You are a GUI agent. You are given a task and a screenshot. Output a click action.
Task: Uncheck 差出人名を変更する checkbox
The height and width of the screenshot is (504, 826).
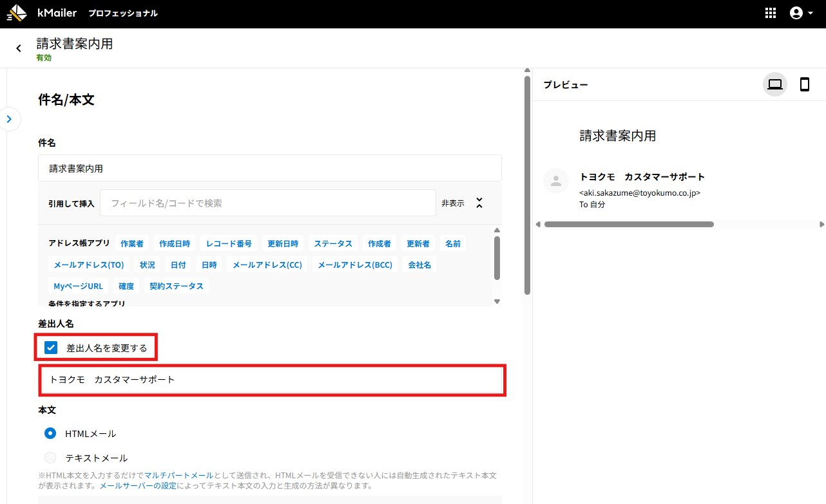51,348
